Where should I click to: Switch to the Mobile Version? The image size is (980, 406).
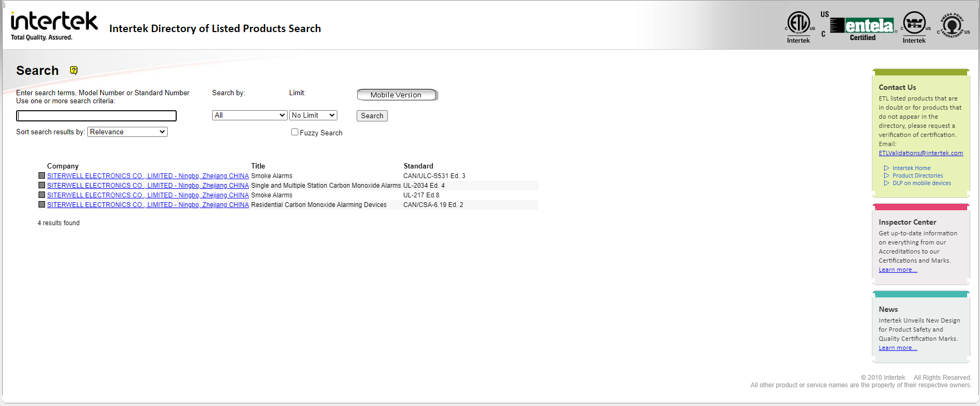point(397,95)
